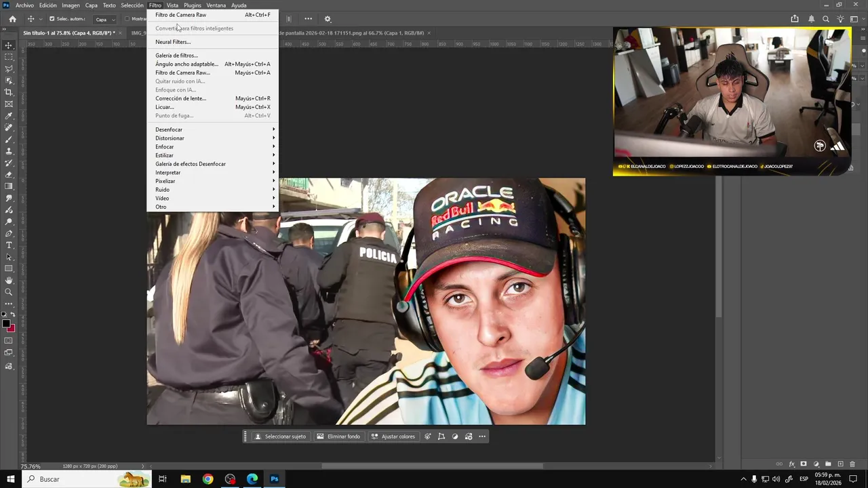Select the Zoom tool
This screenshot has width=868, height=488.
tap(9, 292)
